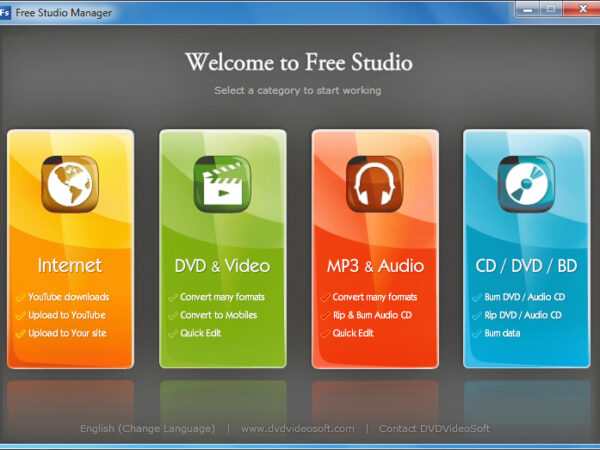Select Upload to YouTube option
This screenshot has height=450, width=600.
pos(66,315)
